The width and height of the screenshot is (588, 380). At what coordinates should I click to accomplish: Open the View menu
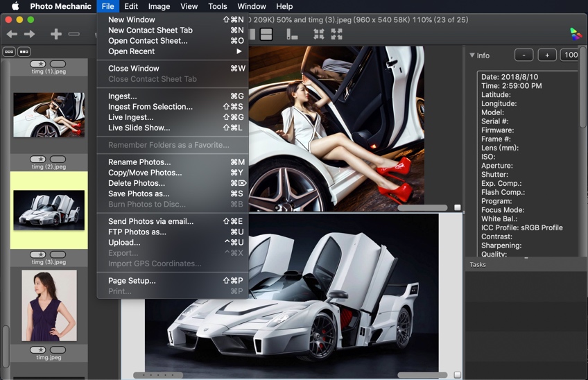click(x=189, y=6)
